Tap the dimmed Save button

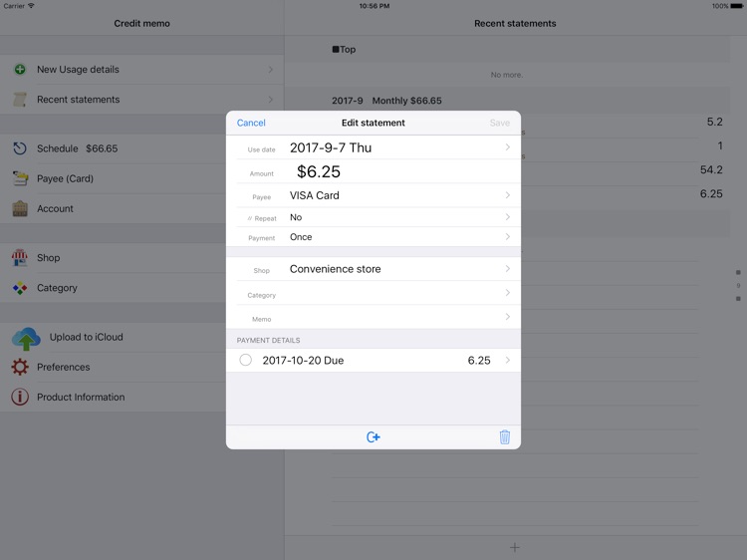click(x=499, y=123)
